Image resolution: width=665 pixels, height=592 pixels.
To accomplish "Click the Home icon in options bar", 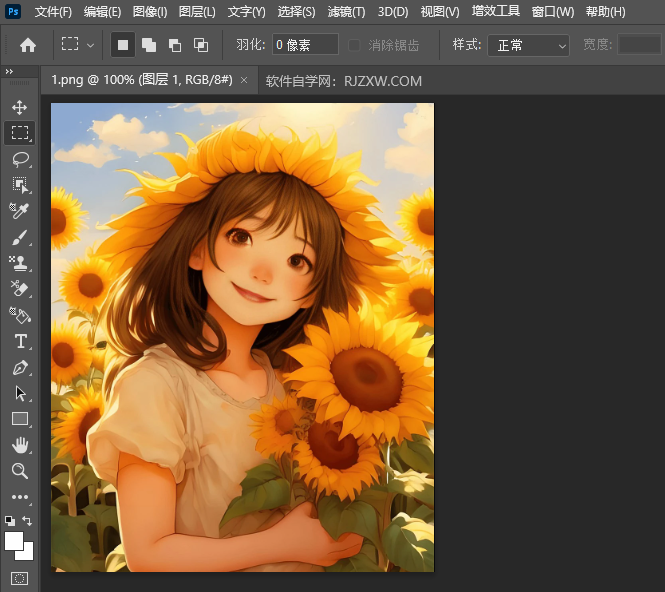I will click(28, 45).
